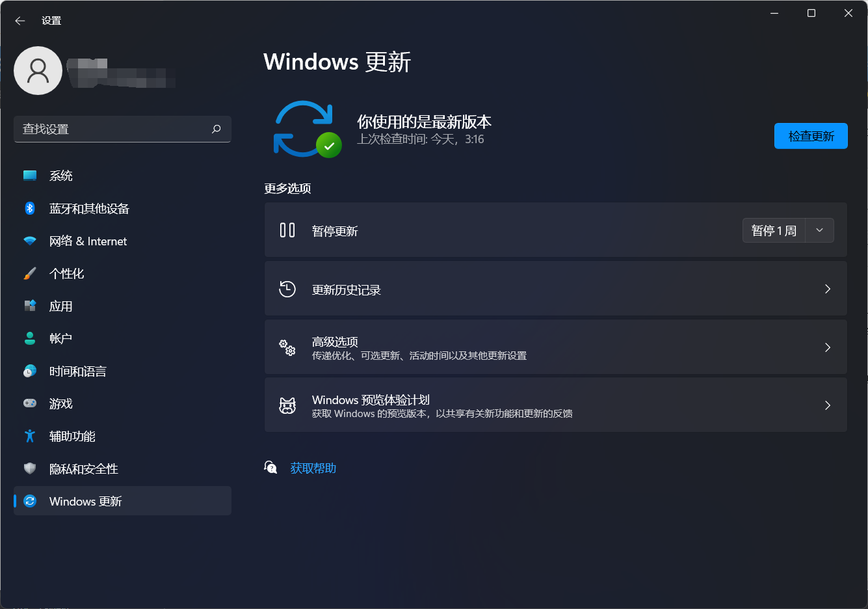The image size is (868, 609).
Task: Click the Windows Insider mascot icon
Action: coord(287,405)
